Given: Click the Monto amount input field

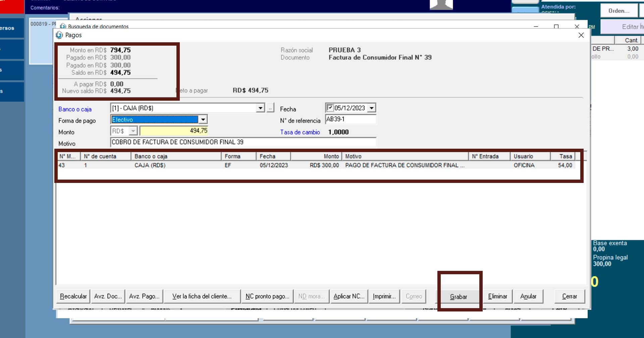Looking at the screenshot, I should [x=174, y=131].
